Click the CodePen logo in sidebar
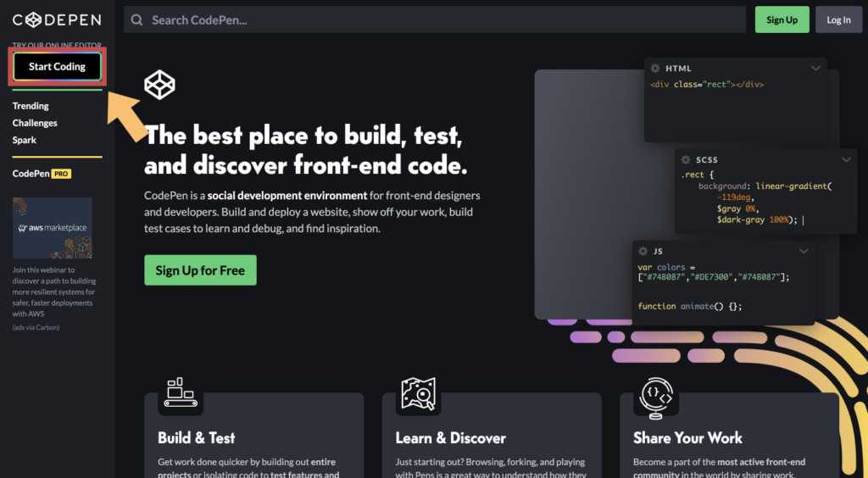This screenshot has height=478, width=868. point(57,20)
